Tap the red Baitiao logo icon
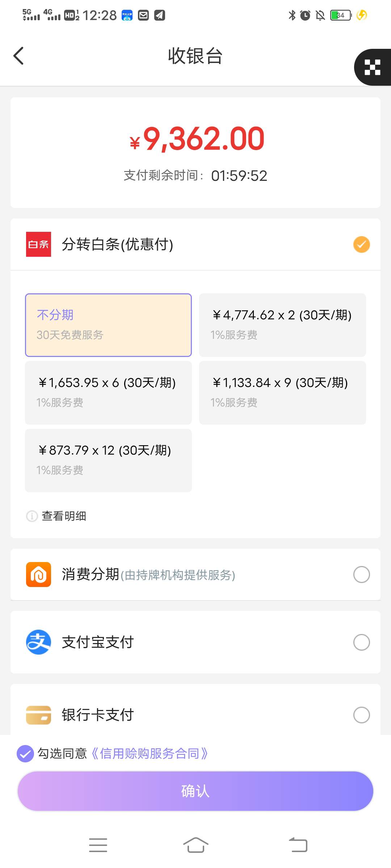 38,244
